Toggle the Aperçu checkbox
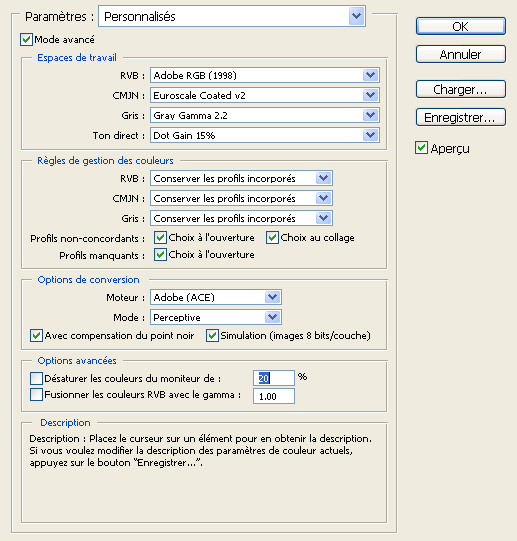 421,148
